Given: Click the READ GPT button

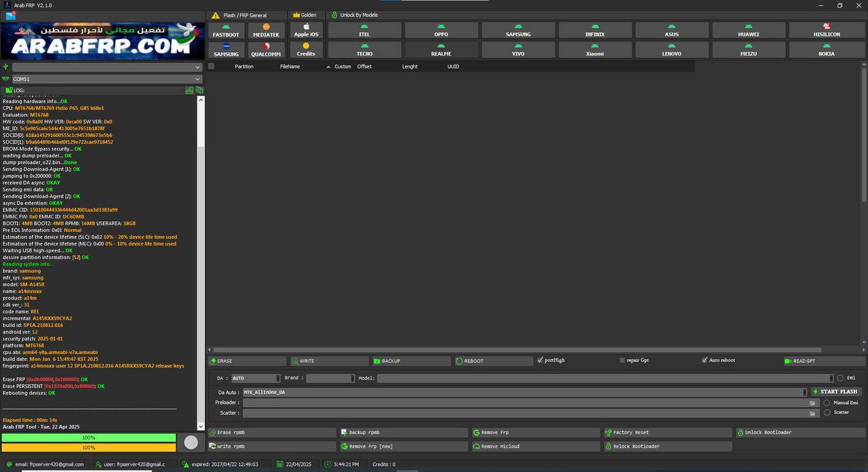Looking at the screenshot, I should click(x=824, y=361).
